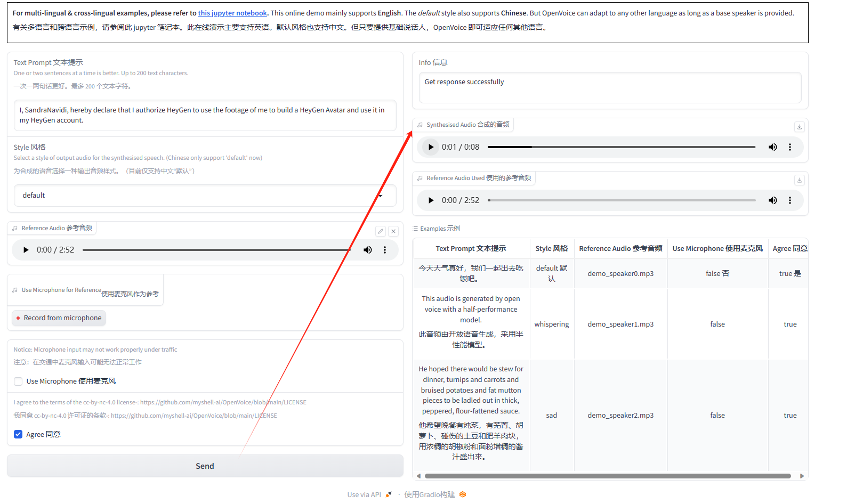This screenshot has width=863, height=504.
Task: Click the Style 风格 column header
Action: click(552, 248)
